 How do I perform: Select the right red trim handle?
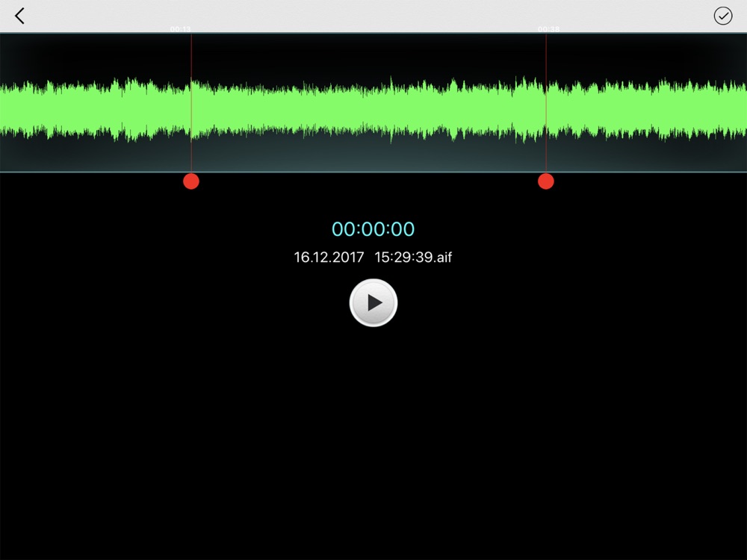point(546,181)
